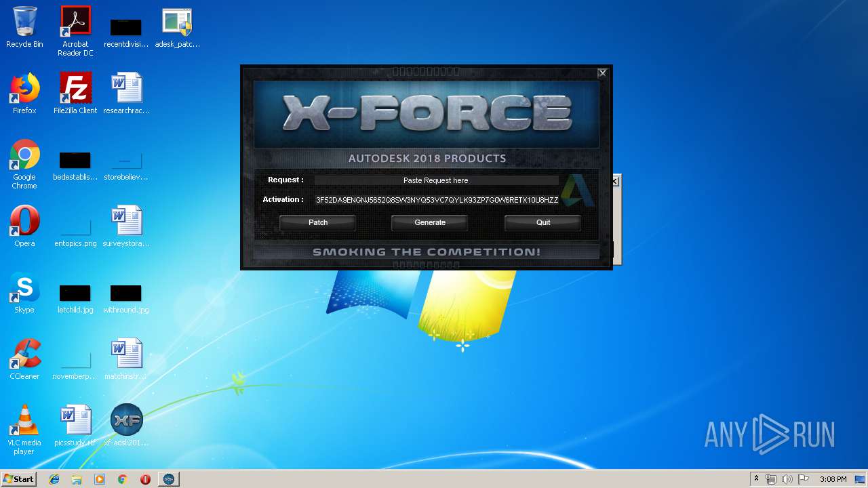Close the window behind X-Force
Image resolution: width=868 pixels, height=488 pixels.
tap(615, 181)
